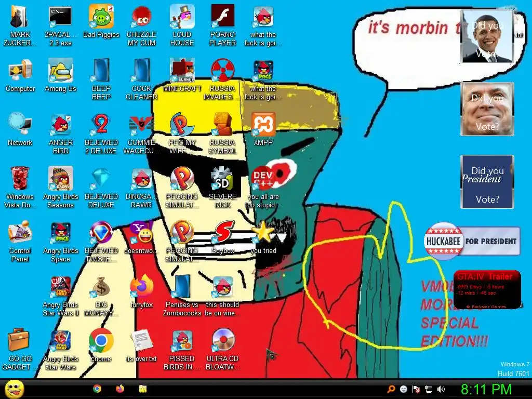Open Chrome from the taskbar
This screenshot has height=399, width=532.
[x=97, y=389]
